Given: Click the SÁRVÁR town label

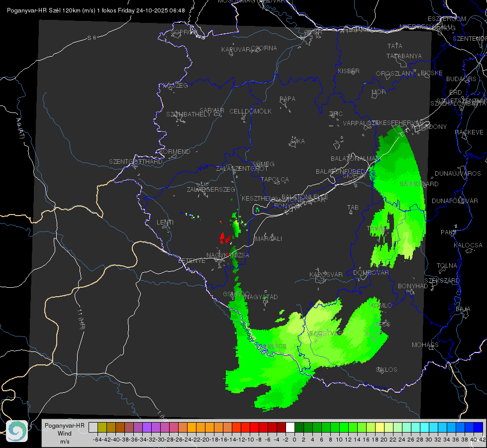Looking at the screenshot, I should (212, 111).
